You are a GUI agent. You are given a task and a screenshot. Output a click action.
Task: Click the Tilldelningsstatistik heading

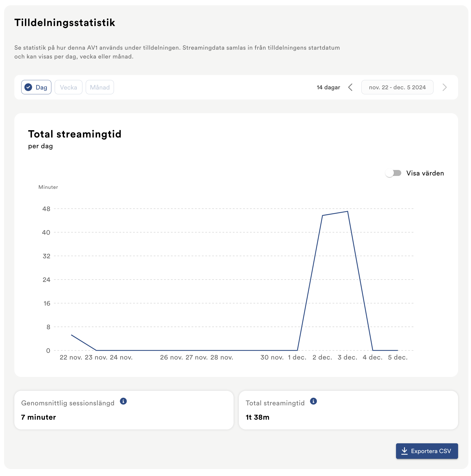pyautogui.click(x=64, y=22)
